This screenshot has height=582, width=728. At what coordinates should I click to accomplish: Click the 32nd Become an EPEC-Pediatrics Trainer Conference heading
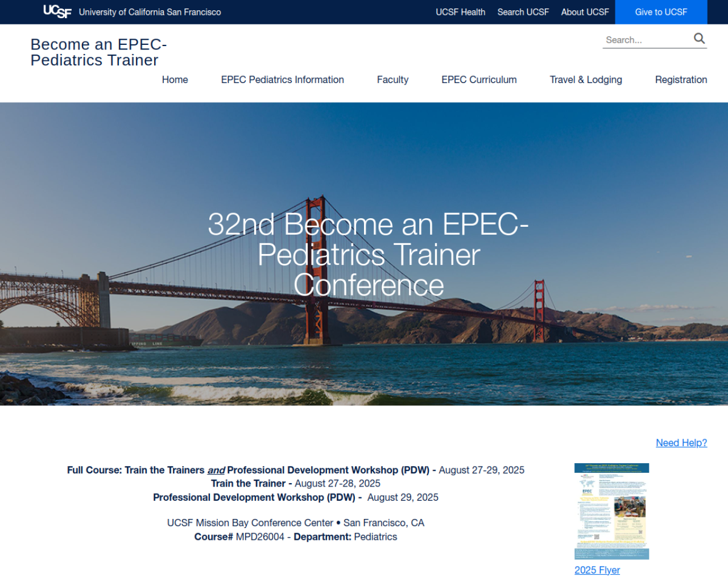pyautogui.click(x=369, y=255)
